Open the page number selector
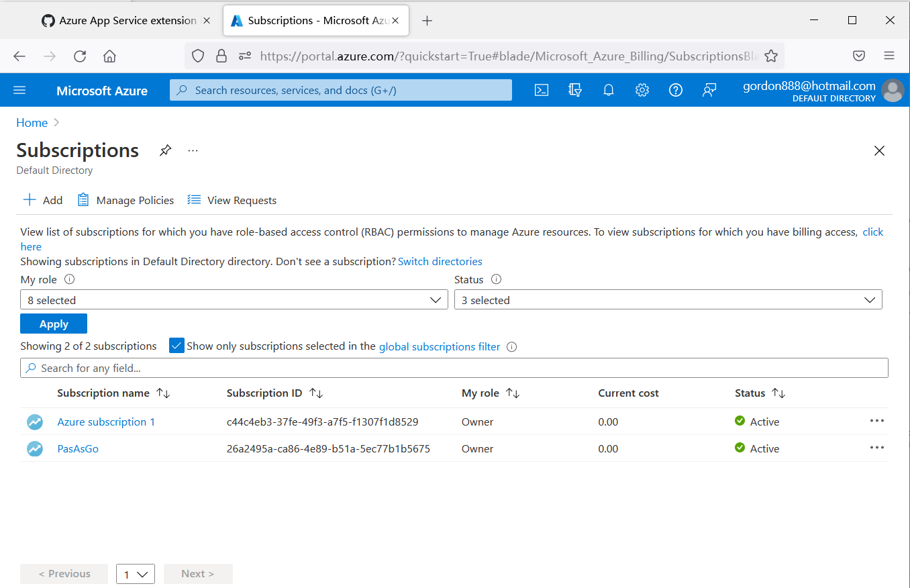This screenshot has width=910, height=588. pos(135,573)
